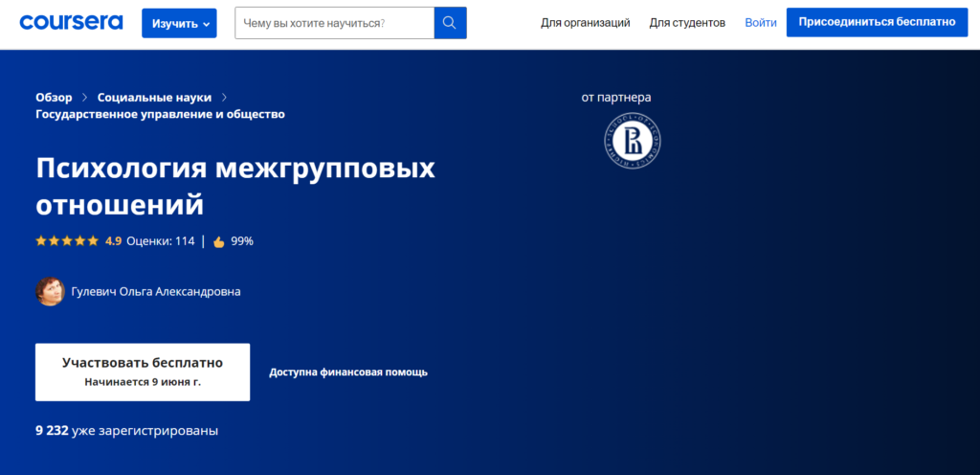Click the Участвовать бесплатно enroll button
This screenshot has height=475, width=980.
pos(143,372)
